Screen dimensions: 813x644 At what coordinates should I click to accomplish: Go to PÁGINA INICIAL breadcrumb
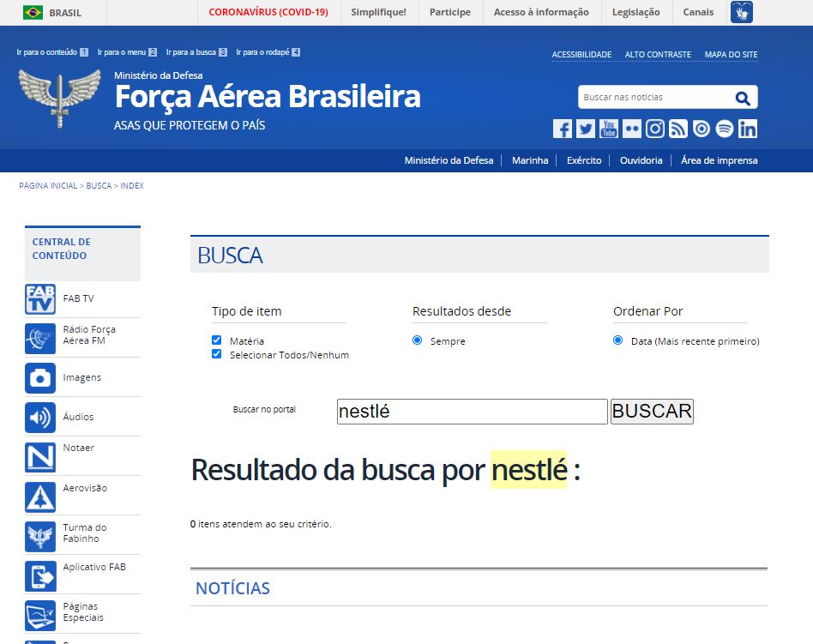pos(48,185)
